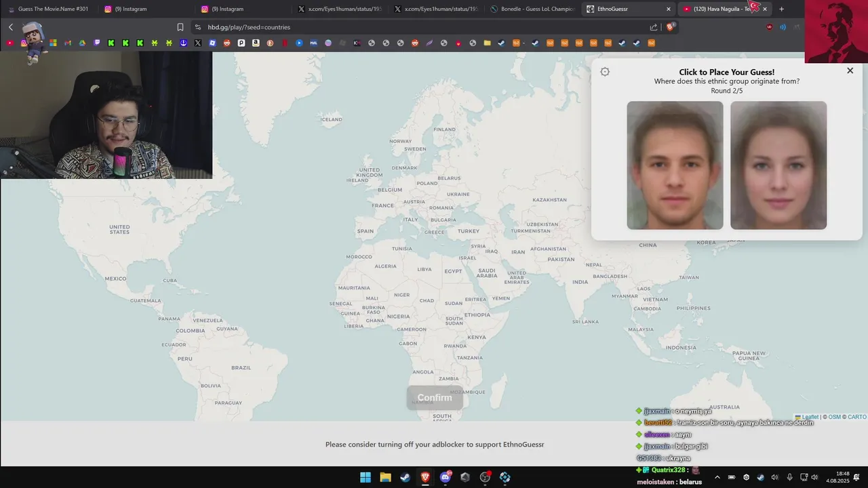Switch to the Bonedle Guess LoL Champion tab
This screenshot has height=488, width=868.
pyautogui.click(x=532, y=9)
